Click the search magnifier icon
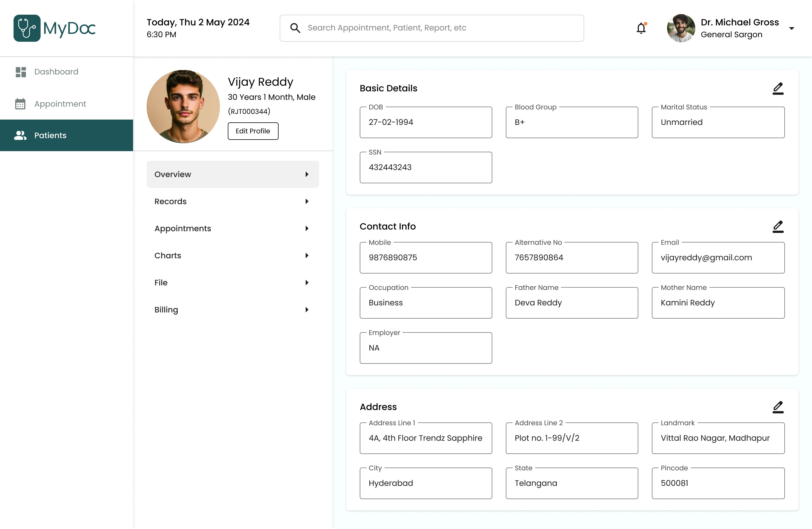812x529 pixels. 295,28
